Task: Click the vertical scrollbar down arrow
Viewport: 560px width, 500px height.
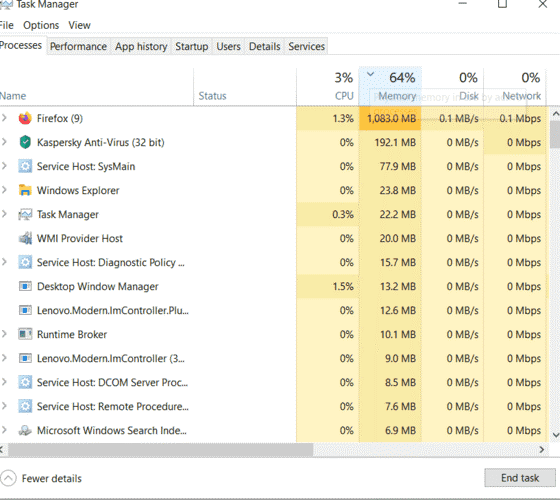Action: click(x=556, y=435)
